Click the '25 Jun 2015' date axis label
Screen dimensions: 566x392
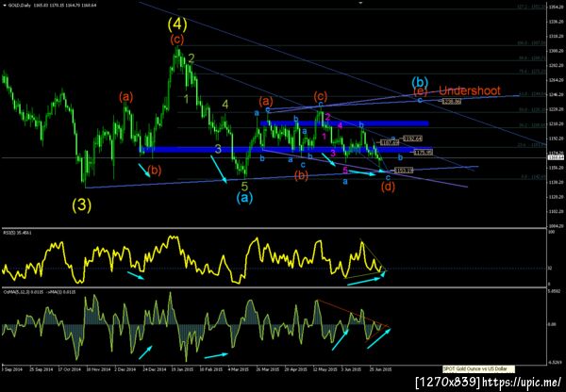pos(380,369)
